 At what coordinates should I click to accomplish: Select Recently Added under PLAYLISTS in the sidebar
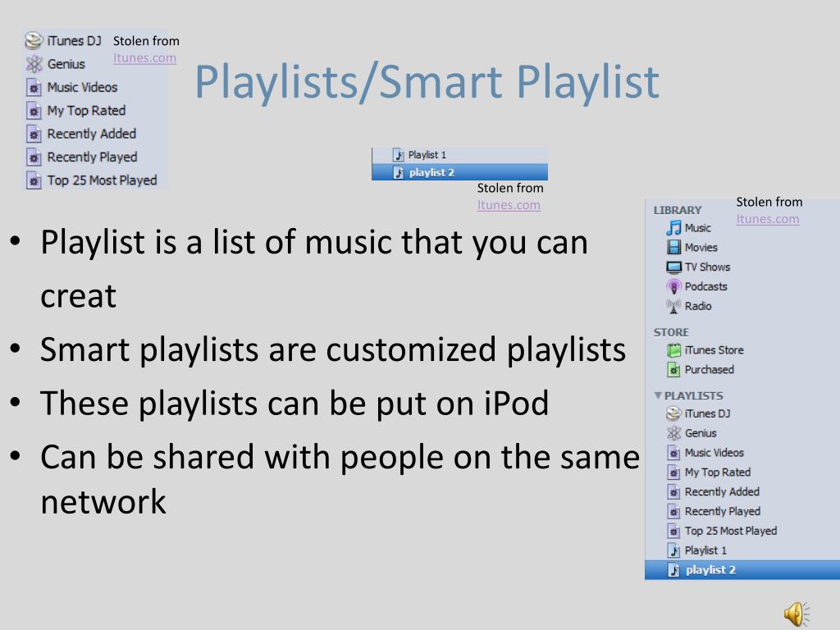point(722,492)
